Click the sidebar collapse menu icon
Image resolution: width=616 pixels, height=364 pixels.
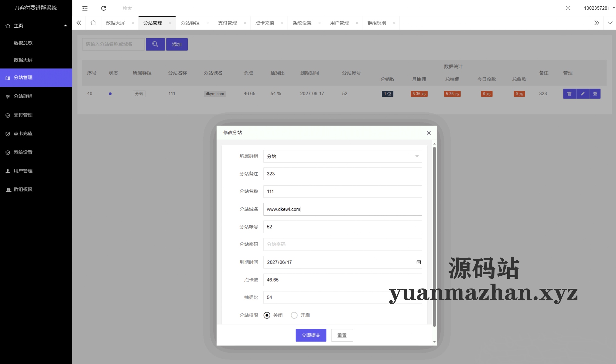coord(85,8)
